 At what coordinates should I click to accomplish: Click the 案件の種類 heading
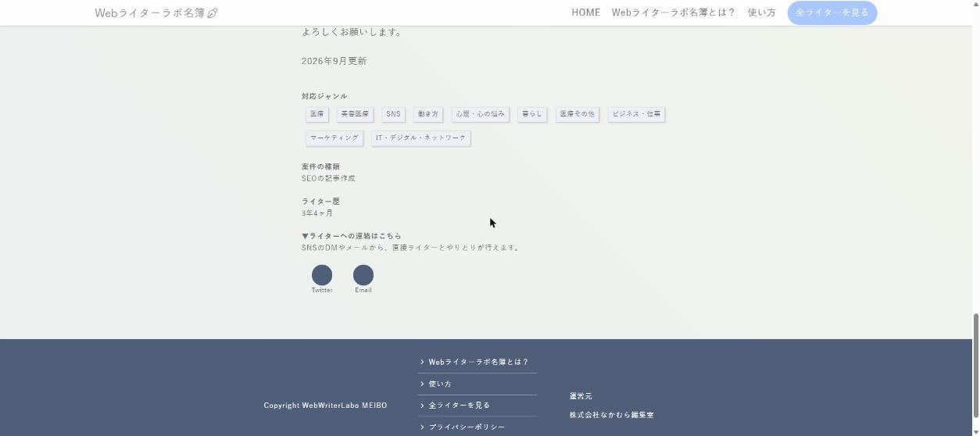pos(320,167)
